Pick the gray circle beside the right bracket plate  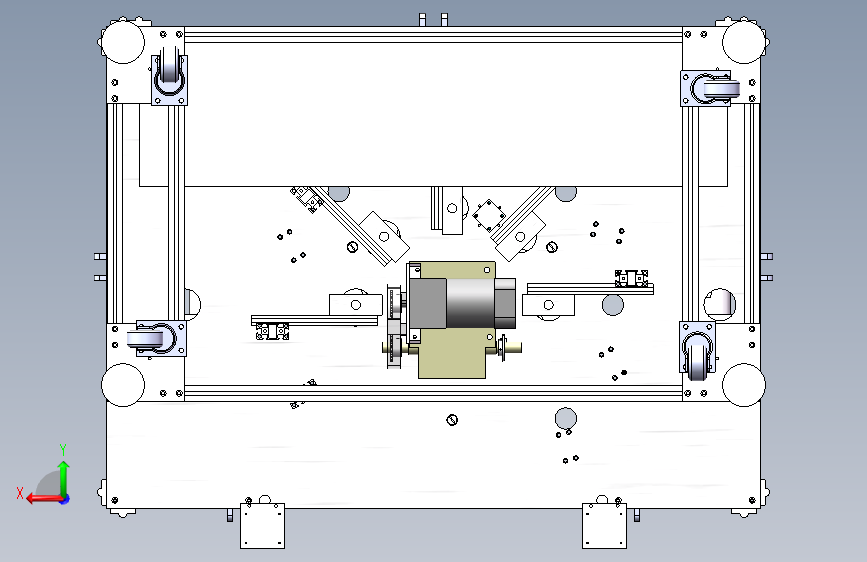coord(613,305)
